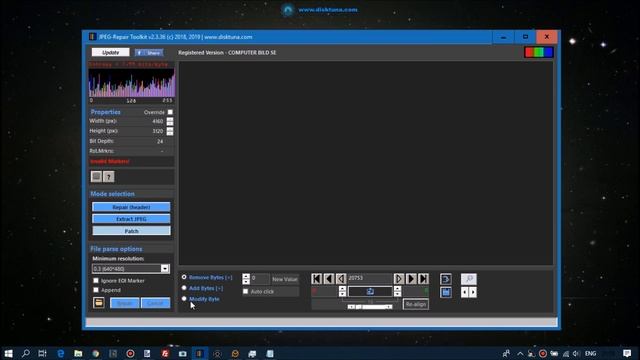Click the blue floppy disk save icon
Screen dimensions: 640x360
(446, 292)
